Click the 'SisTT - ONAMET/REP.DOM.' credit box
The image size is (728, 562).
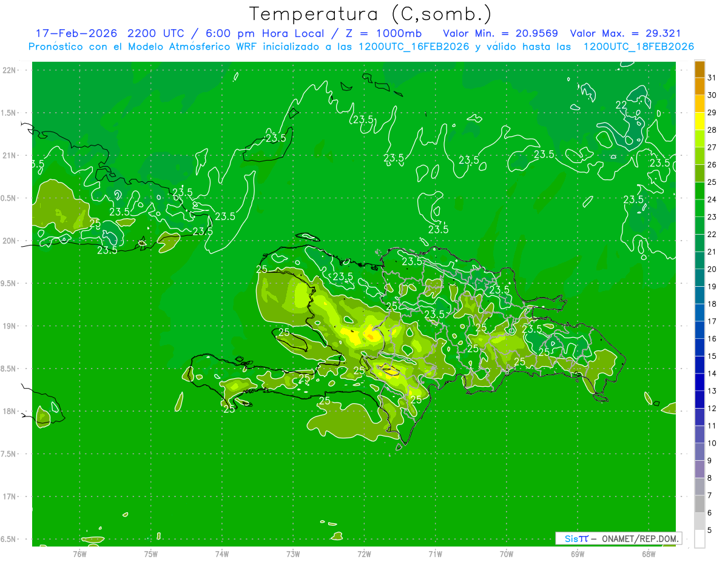pyautogui.click(x=619, y=538)
